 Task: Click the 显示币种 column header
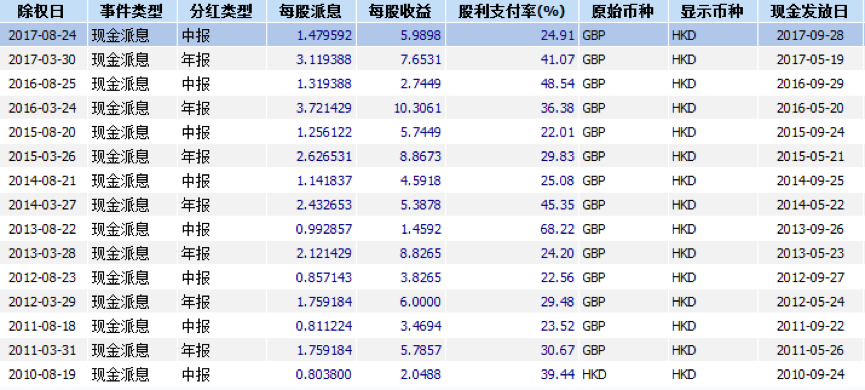pos(713,11)
